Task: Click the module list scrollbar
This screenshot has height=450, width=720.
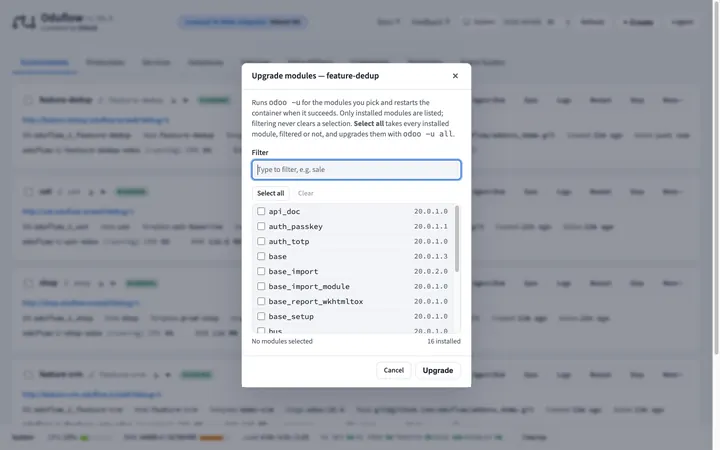Action: click(456, 239)
